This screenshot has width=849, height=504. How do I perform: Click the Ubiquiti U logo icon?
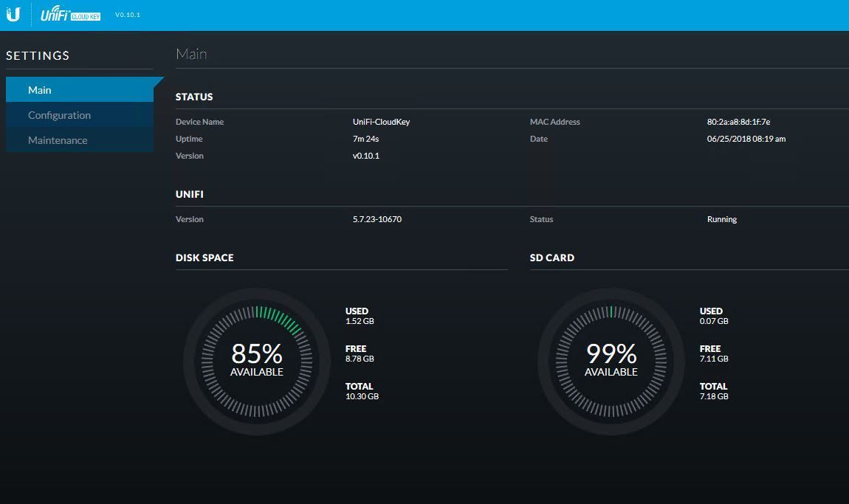coord(13,15)
